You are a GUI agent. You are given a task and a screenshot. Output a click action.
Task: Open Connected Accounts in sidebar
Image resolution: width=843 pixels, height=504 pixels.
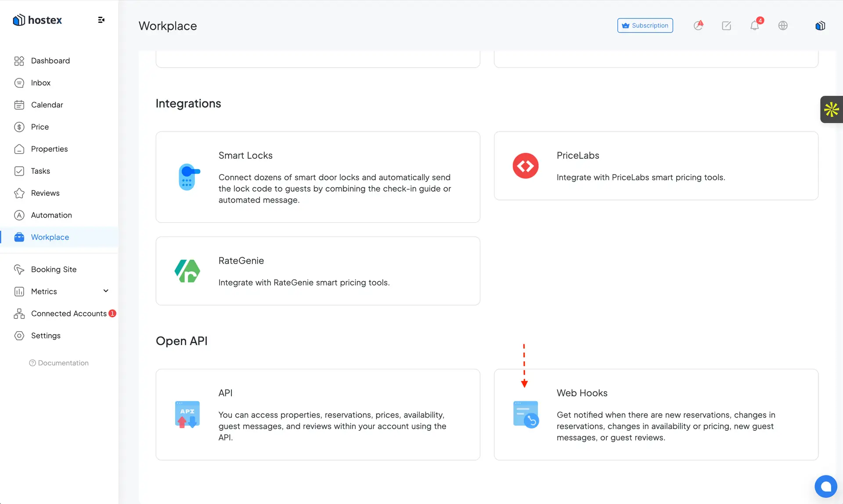[68, 313]
